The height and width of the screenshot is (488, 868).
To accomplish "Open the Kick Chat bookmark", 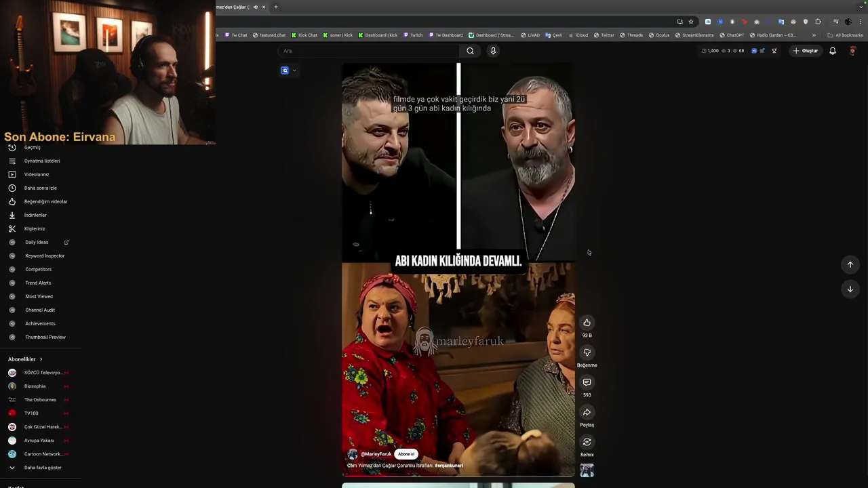I will [304, 35].
